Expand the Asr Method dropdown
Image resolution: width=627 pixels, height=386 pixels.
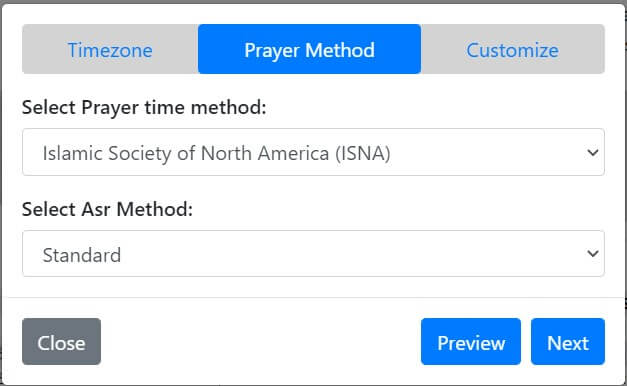pyautogui.click(x=314, y=254)
